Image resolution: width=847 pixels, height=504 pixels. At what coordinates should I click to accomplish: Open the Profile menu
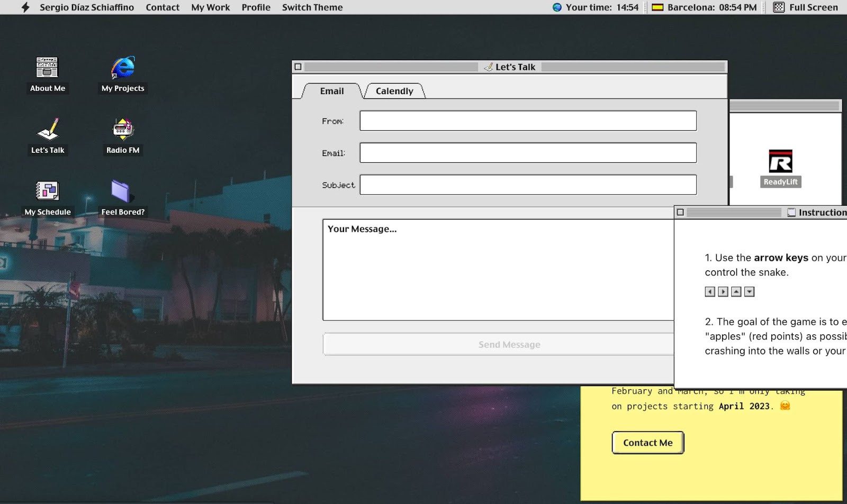point(256,7)
